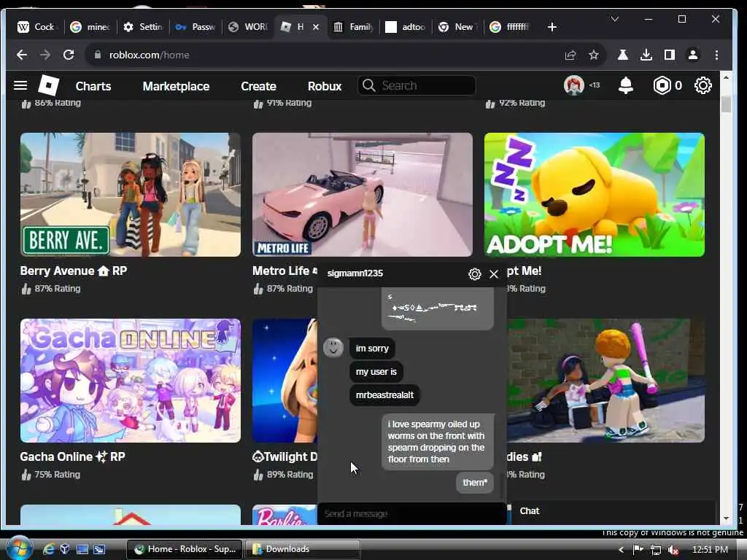Screen dimensions: 747x560
Task: Open the Roblox settings gear in navbar
Action: (703, 86)
